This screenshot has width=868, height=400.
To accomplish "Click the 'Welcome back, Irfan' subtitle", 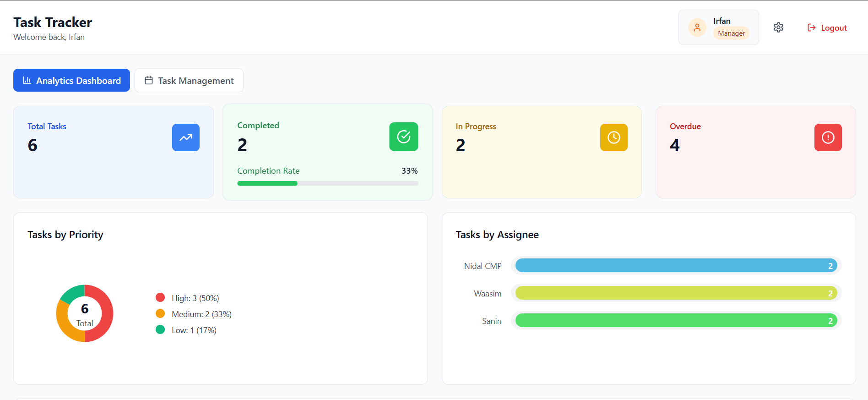I will pos(49,37).
